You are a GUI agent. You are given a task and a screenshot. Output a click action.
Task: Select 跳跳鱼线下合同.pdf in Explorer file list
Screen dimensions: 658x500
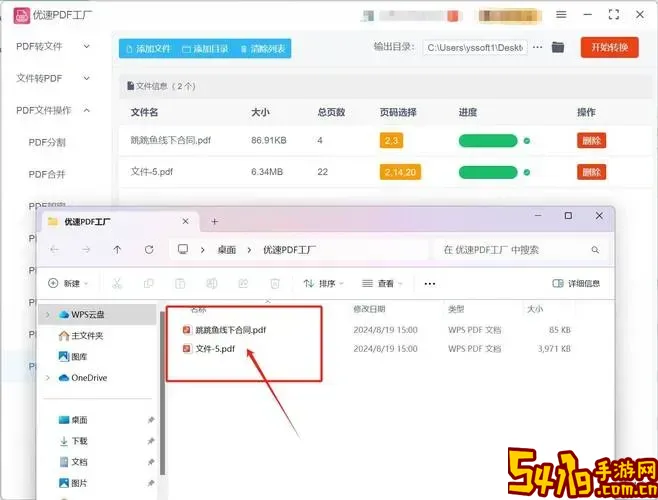(x=225, y=330)
